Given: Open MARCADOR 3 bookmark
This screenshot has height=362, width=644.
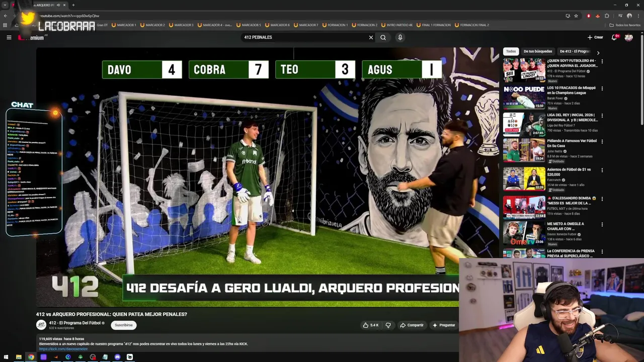Looking at the screenshot, I should [181, 25].
